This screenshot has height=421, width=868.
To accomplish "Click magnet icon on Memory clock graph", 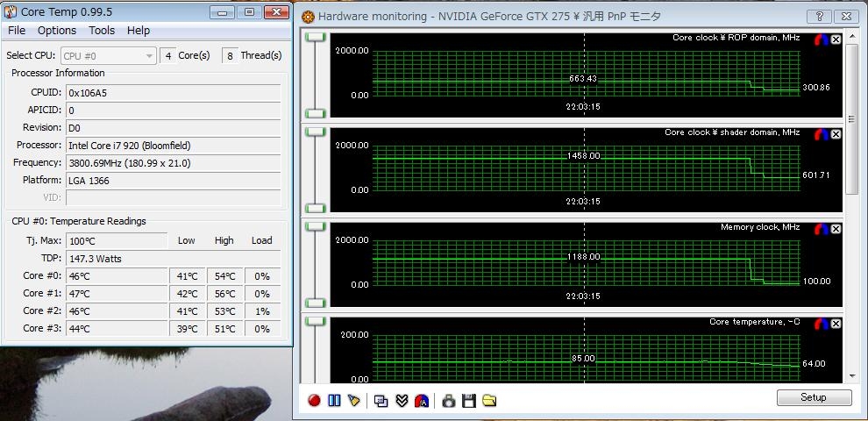I will pyautogui.click(x=822, y=229).
